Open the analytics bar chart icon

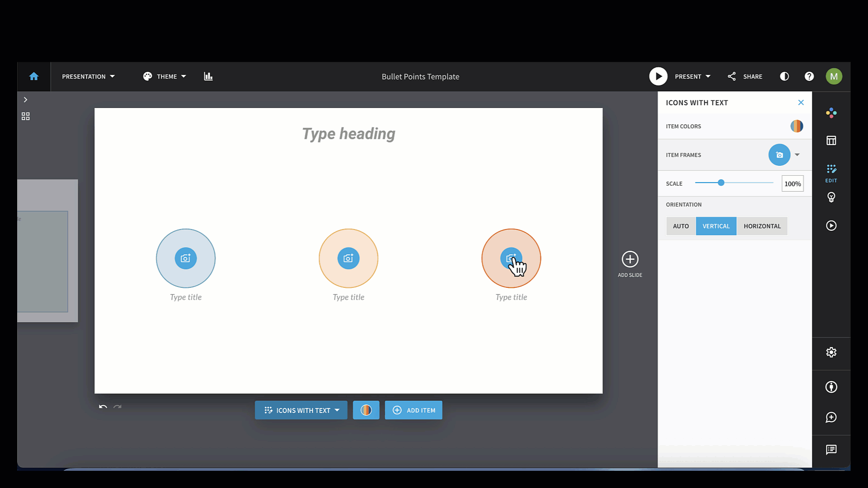coord(208,76)
